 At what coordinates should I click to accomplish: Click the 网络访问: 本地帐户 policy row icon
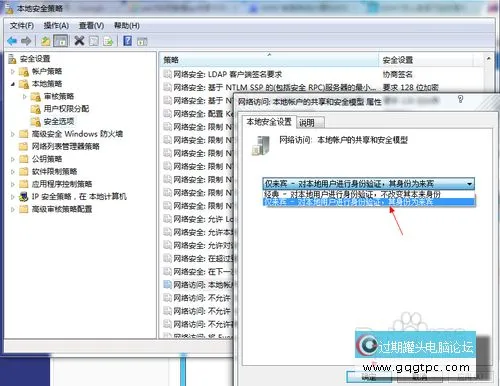[167, 284]
